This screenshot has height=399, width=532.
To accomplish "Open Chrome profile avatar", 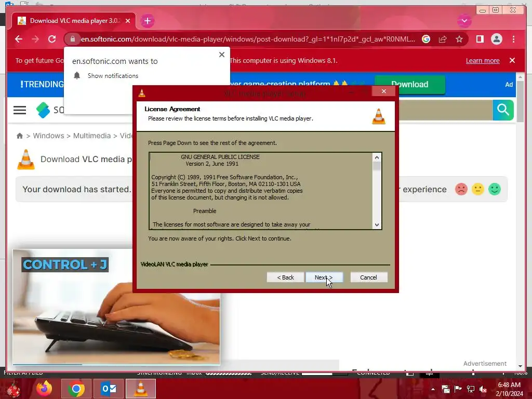I will pos(496,39).
